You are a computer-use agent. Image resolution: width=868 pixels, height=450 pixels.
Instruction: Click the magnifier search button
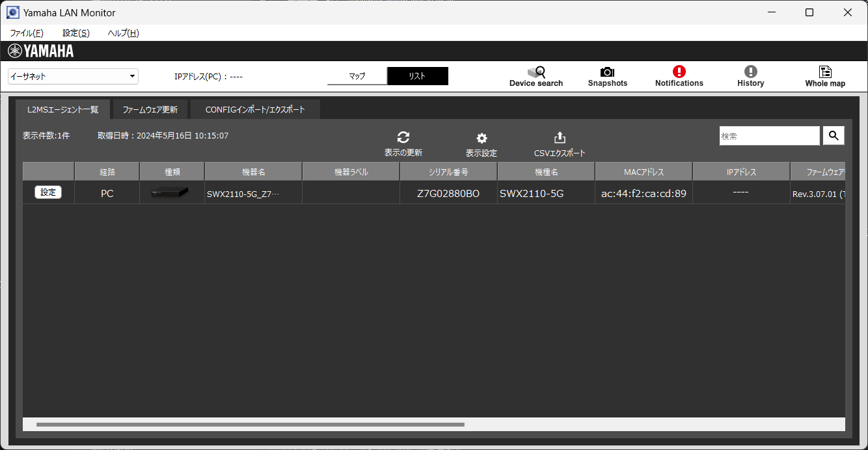coord(834,135)
